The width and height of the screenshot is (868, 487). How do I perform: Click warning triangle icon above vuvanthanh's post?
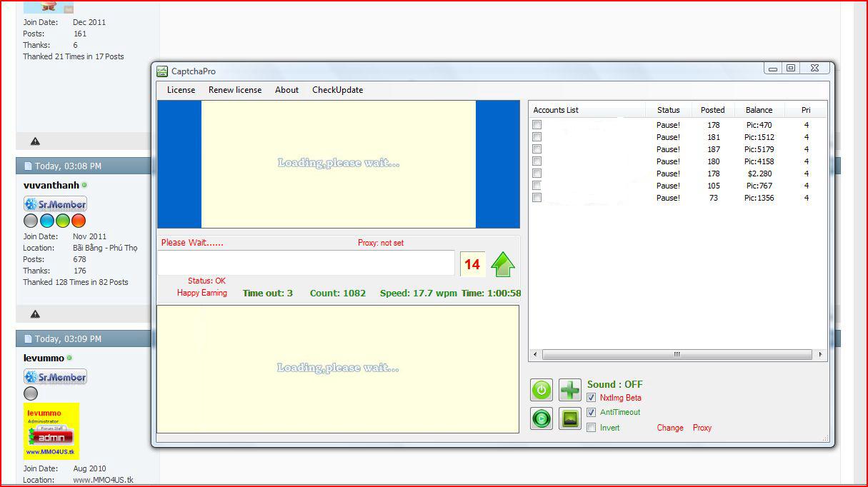coord(35,141)
